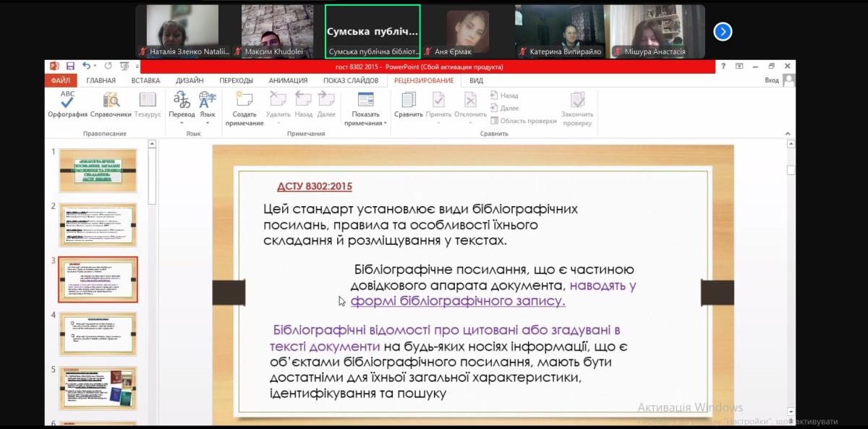Click the Сравнить presentations icon
The image size is (868, 429).
pos(408,104)
